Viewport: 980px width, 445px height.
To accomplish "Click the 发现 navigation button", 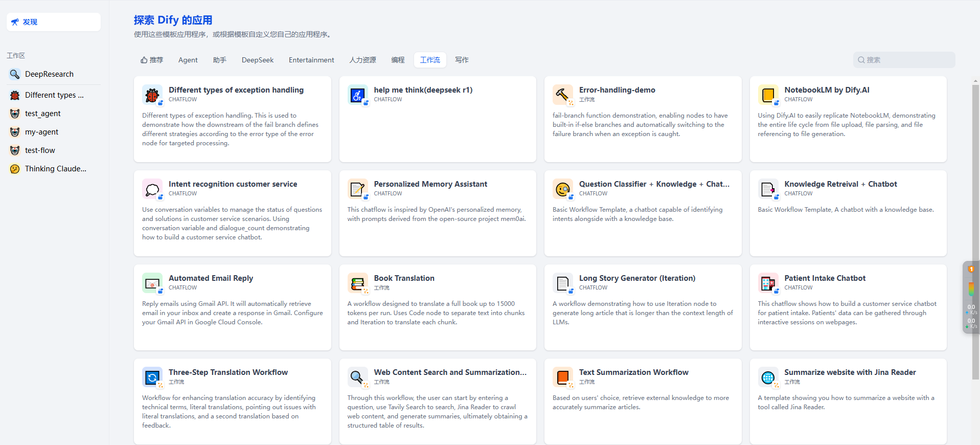I will pyautogui.click(x=54, y=22).
